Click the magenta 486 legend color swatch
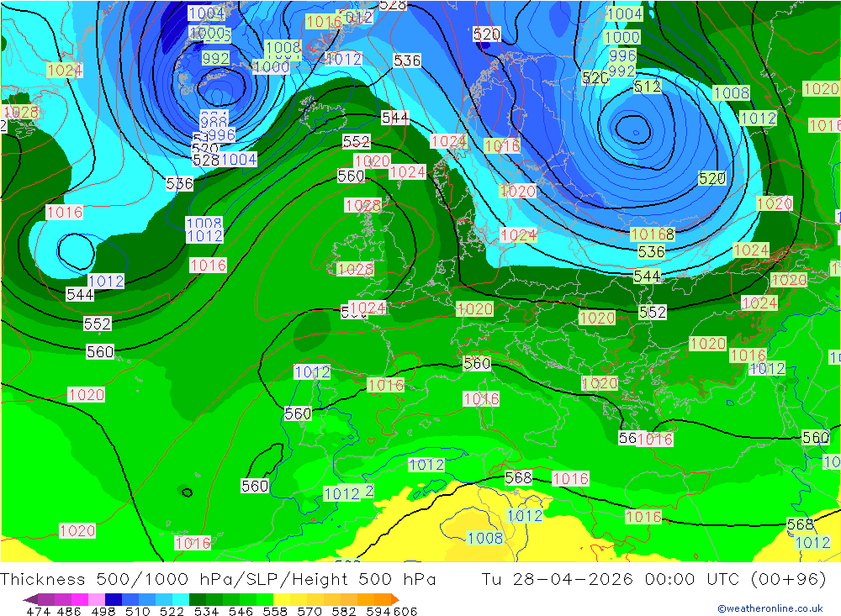Image resolution: width=841 pixels, height=616 pixels. [79, 599]
